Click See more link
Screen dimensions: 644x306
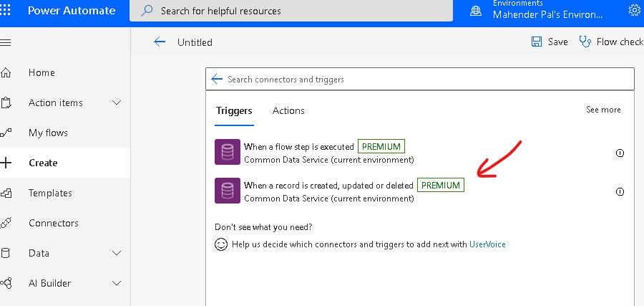click(603, 110)
